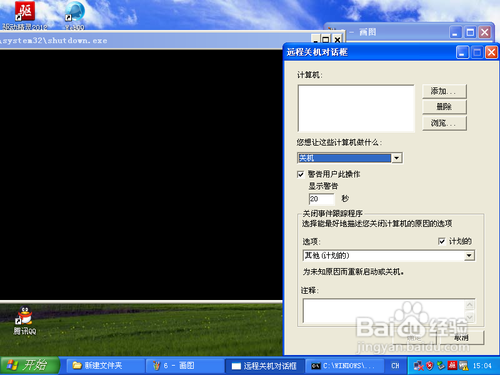This screenshot has height=375, width=500.
Task: Close the 远程关机对话框 window
Action: [491, 52]
